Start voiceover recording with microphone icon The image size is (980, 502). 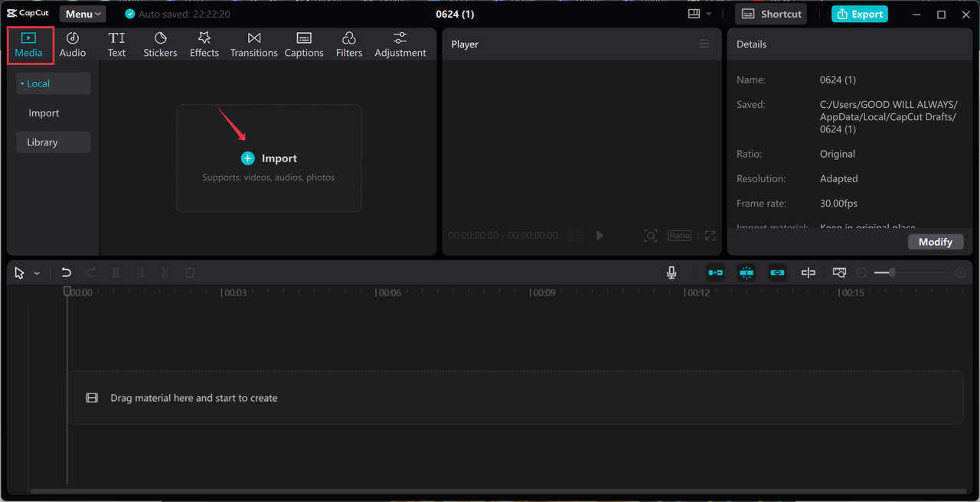[x=671, y=272]
